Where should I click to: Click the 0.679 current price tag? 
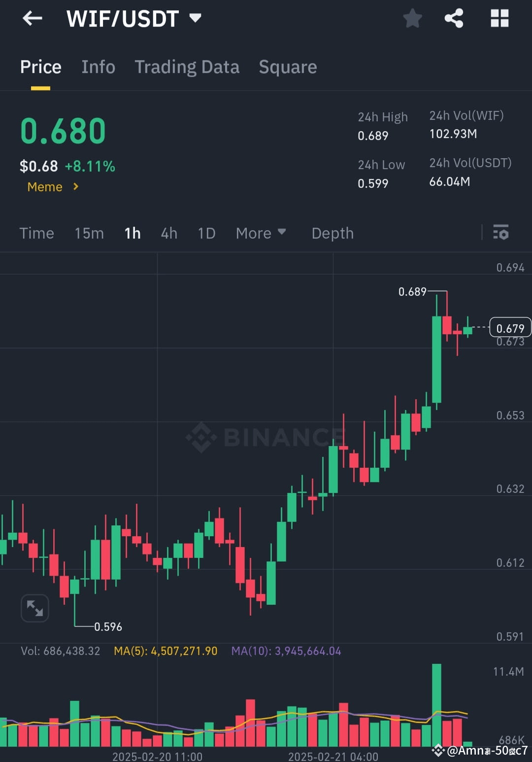click(510, 328)
